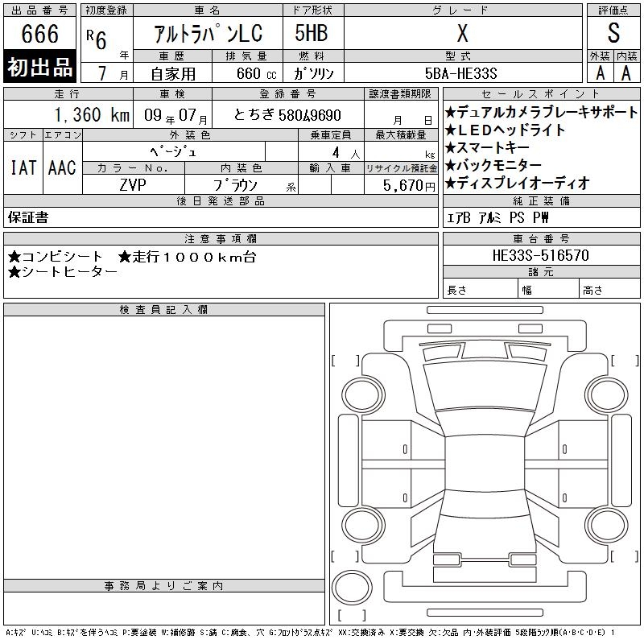Click door type value "5HB"

[312, 33]
